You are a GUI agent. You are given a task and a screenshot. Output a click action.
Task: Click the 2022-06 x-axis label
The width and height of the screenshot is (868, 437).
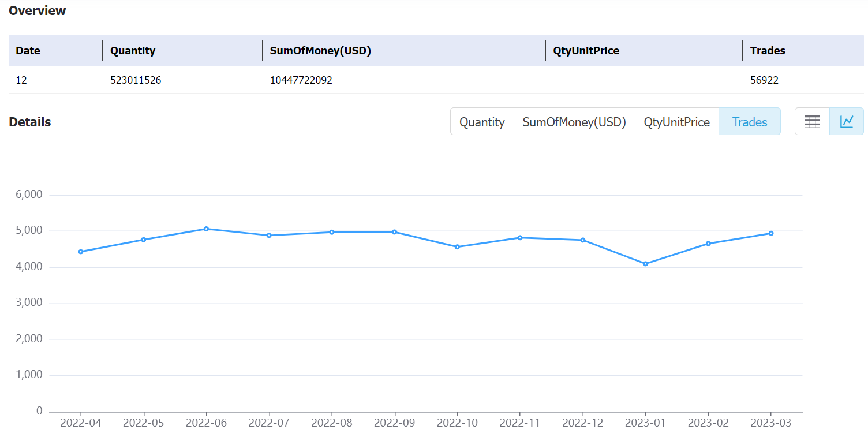(x=206, y=423)
